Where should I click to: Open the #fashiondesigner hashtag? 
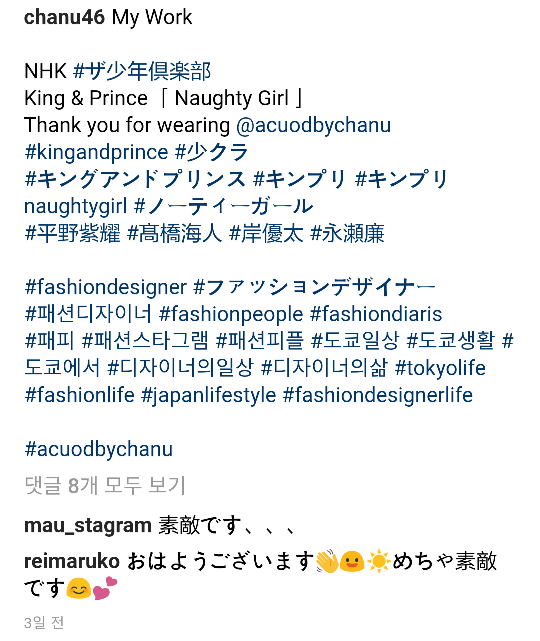pos(105,287)
